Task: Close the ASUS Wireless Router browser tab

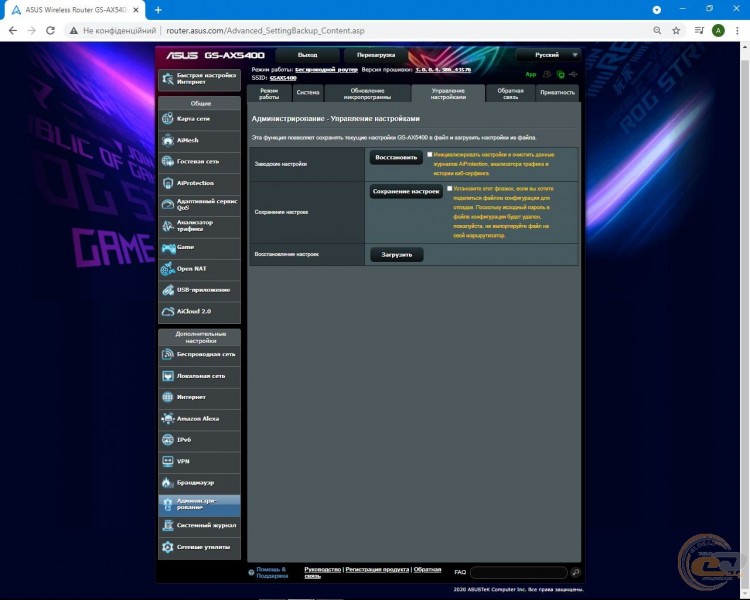Action: point(136,10)
